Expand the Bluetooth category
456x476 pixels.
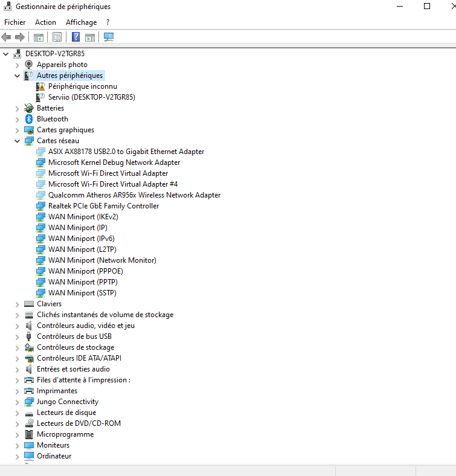(x=18, y=120)
